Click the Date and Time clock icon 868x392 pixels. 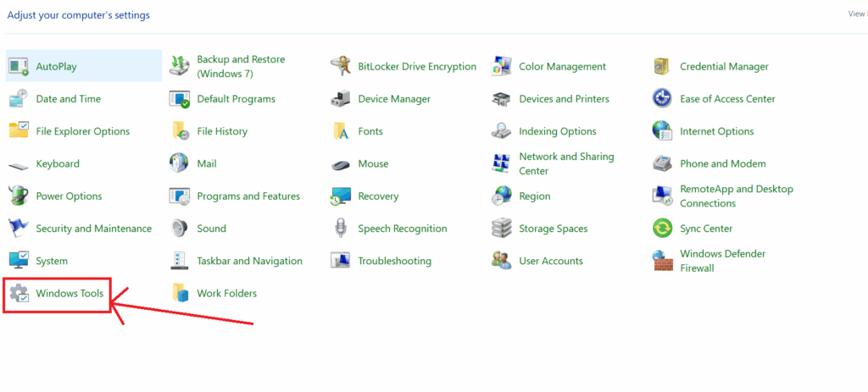(19, 99)
